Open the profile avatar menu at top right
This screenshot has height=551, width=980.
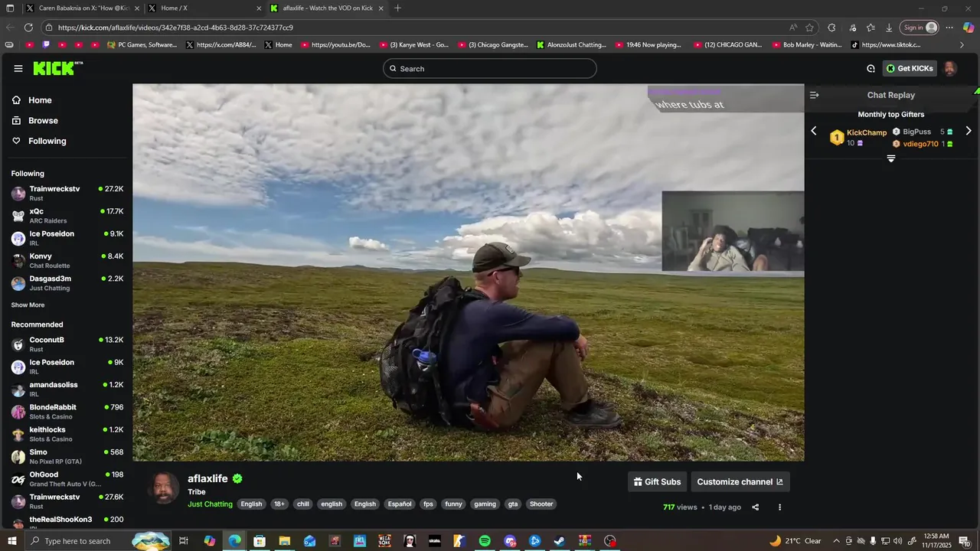950,69
